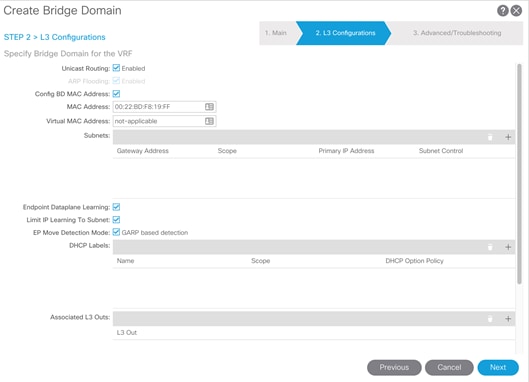The height and width of the screenshot is (382, 529).
Task: Toggle Unicast Routing Enabled checkbox
Action: click(116, 68)
